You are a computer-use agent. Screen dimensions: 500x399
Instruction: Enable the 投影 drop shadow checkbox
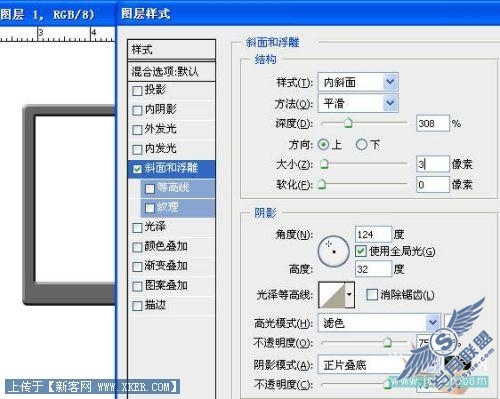coord(137,91)
